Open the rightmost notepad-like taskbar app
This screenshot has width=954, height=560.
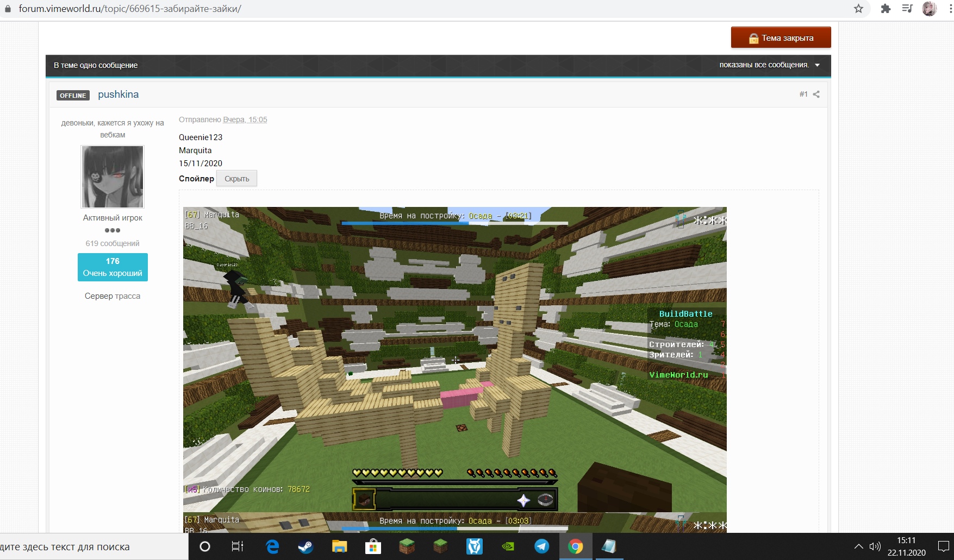point(609,546)
